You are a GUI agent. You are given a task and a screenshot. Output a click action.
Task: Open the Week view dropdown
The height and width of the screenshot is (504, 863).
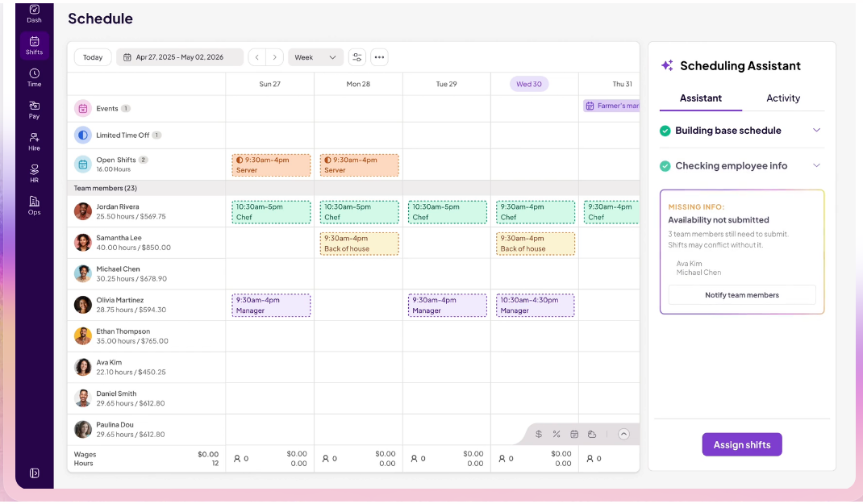[315, 57]
